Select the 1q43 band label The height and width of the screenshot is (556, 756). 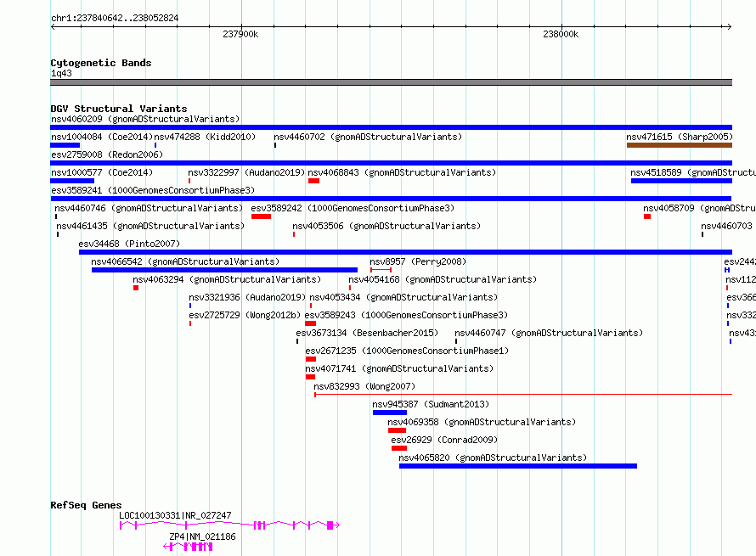click(x=61, y=73)
